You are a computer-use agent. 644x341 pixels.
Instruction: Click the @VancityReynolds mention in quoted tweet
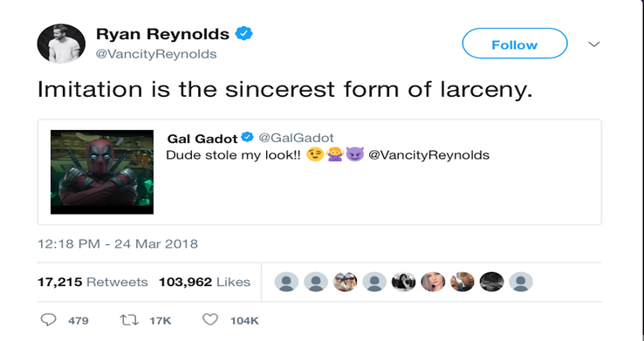point(429,155)
